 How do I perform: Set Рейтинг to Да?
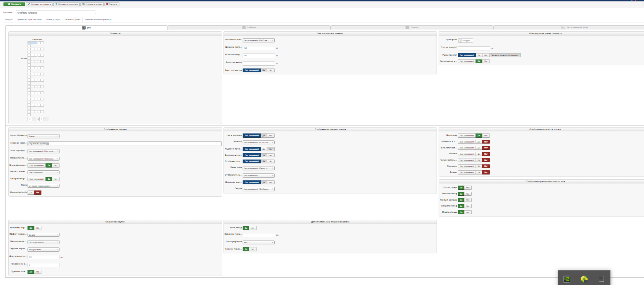479,154
